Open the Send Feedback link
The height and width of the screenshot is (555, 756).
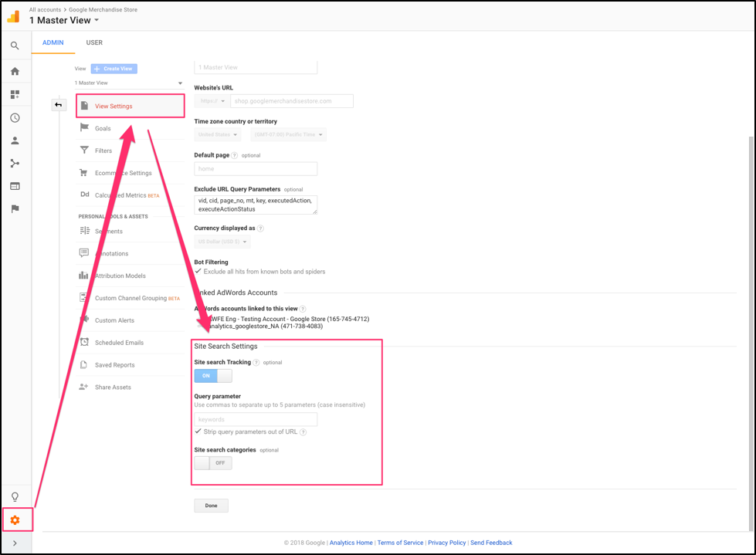[491, 543]
